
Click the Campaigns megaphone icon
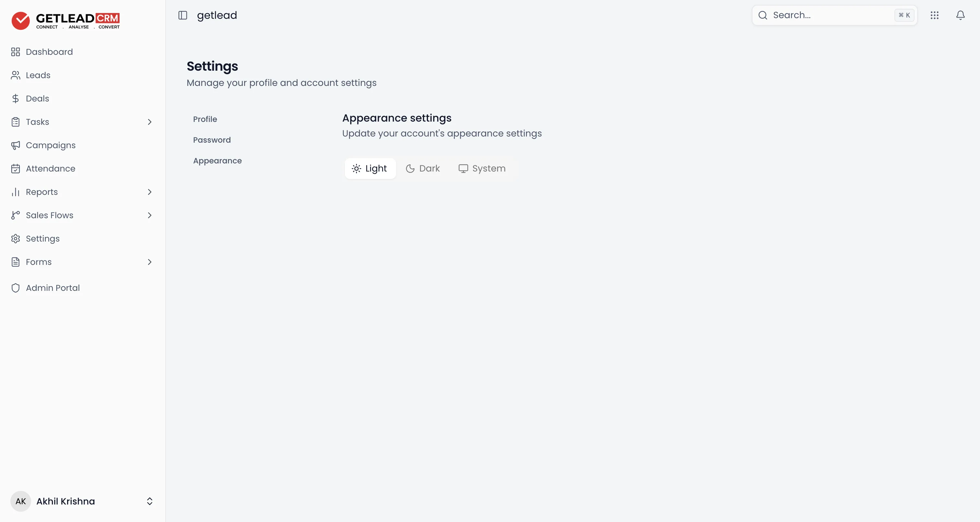click(15, 146)
